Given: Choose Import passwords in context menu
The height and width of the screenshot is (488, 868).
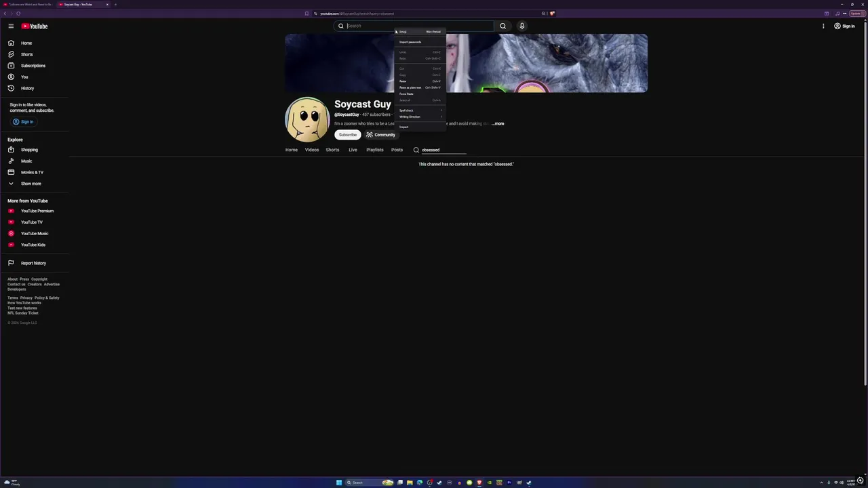Looking at the screenshot, I should coord(420,42).
